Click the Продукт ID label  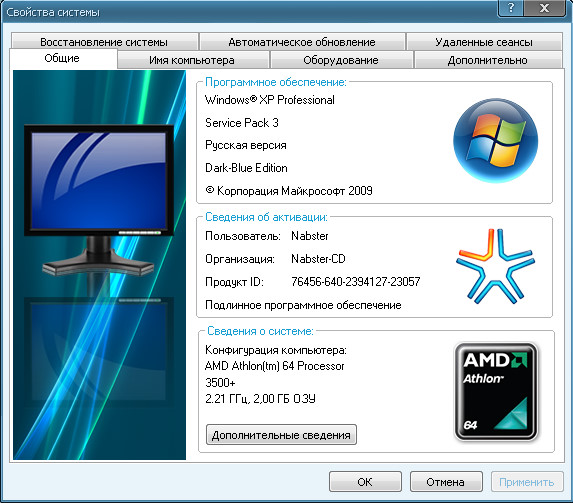(234, 282)
